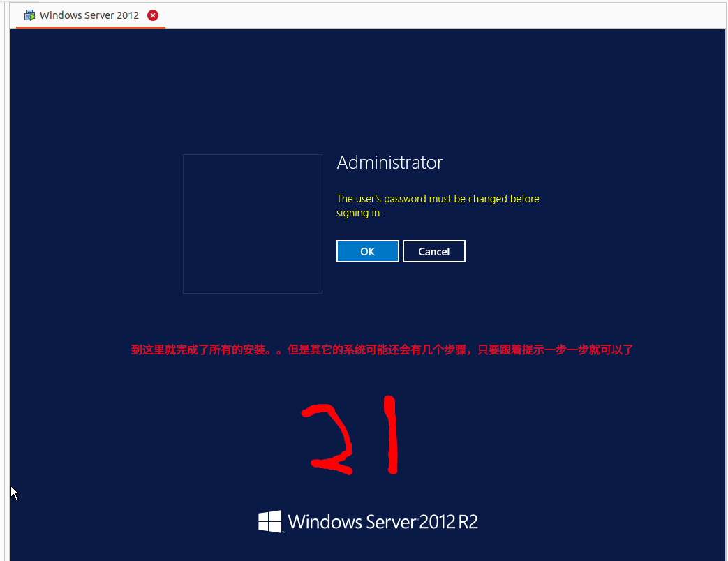The image size is (728, 561).
Task: Click the Windows Server 2012 R2 logo
Action: (x=368, y=521)
